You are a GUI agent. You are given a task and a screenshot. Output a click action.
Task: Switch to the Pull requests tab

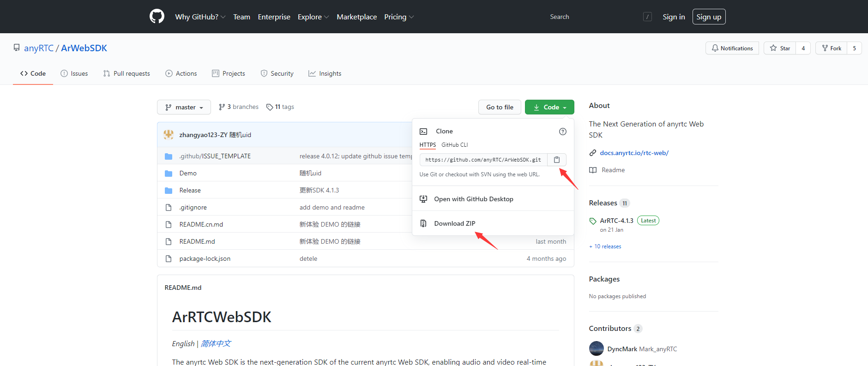click(x=127, y=73)
